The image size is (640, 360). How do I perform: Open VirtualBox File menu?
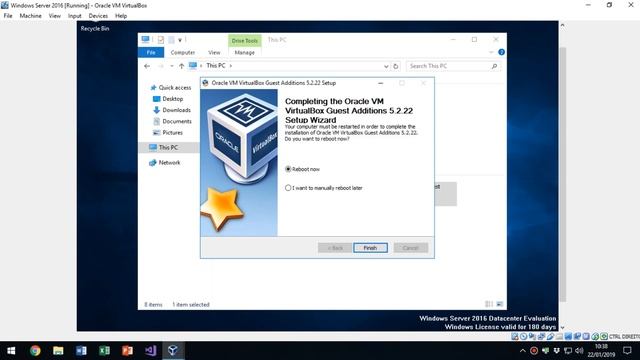pos(8,16)
